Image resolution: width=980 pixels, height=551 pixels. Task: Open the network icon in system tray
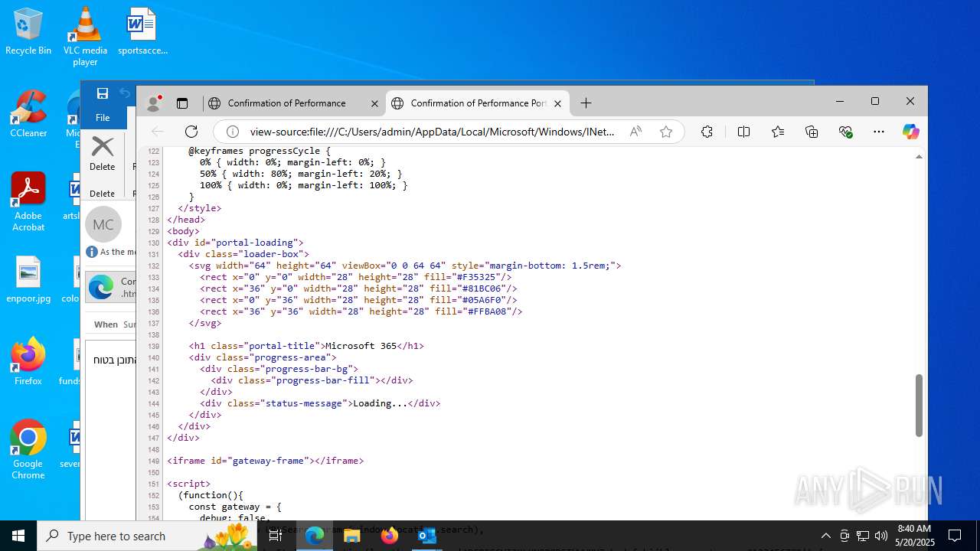click(x=863, y=536)
